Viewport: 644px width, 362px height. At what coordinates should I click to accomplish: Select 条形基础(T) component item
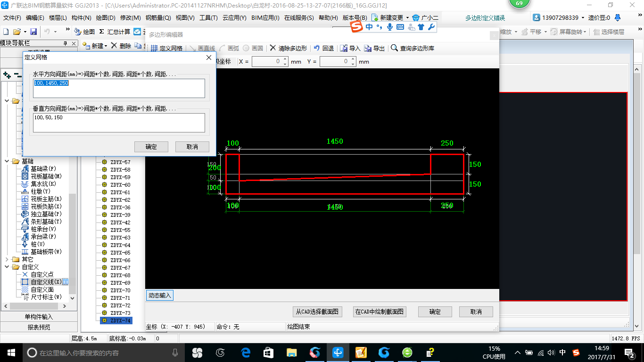(41, 222)
